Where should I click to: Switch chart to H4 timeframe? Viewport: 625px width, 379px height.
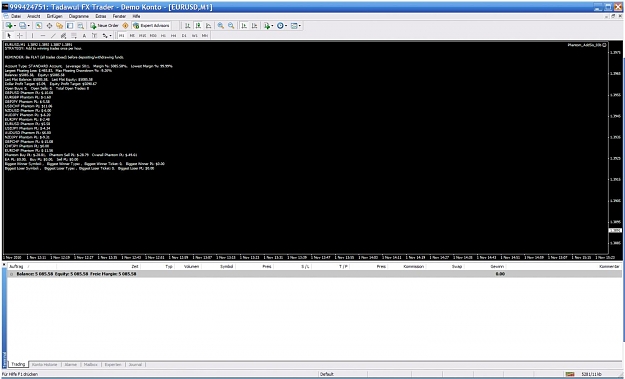173,35
